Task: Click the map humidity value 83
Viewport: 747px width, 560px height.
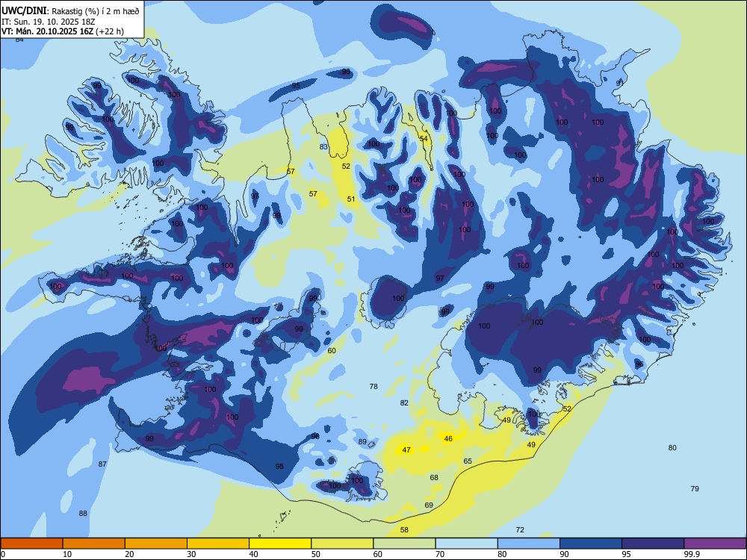Action: [323, 146]
